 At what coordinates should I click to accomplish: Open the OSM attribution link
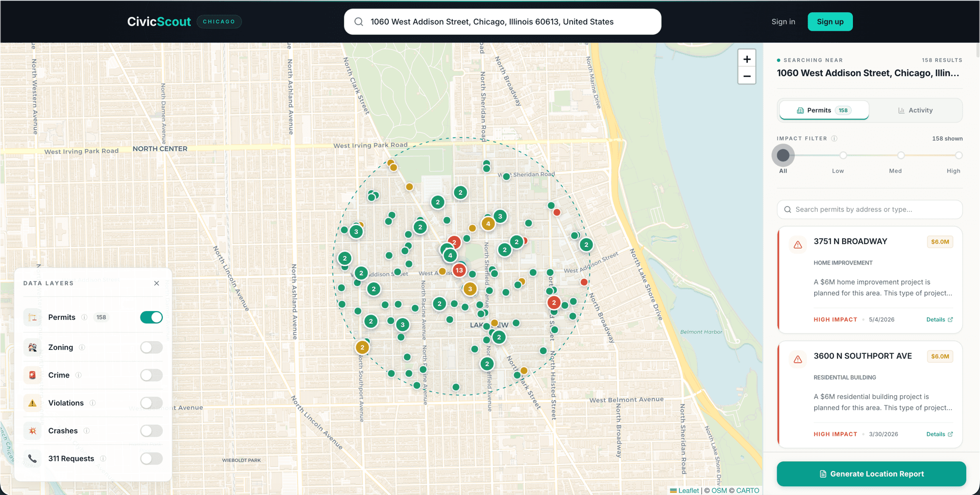719,490
